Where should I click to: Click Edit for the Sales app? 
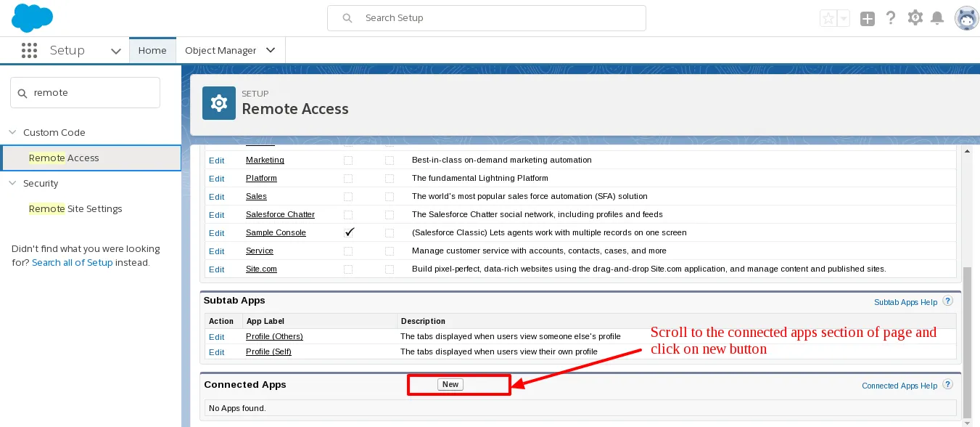pos(217,196)
